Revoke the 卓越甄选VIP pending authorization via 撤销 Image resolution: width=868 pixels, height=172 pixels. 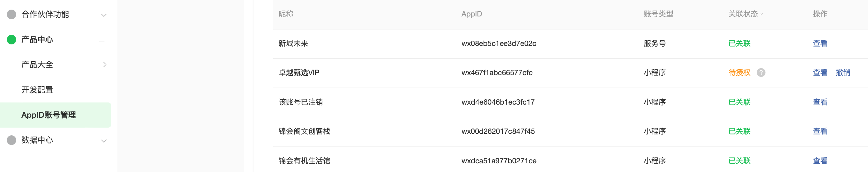tap(843, 72)
